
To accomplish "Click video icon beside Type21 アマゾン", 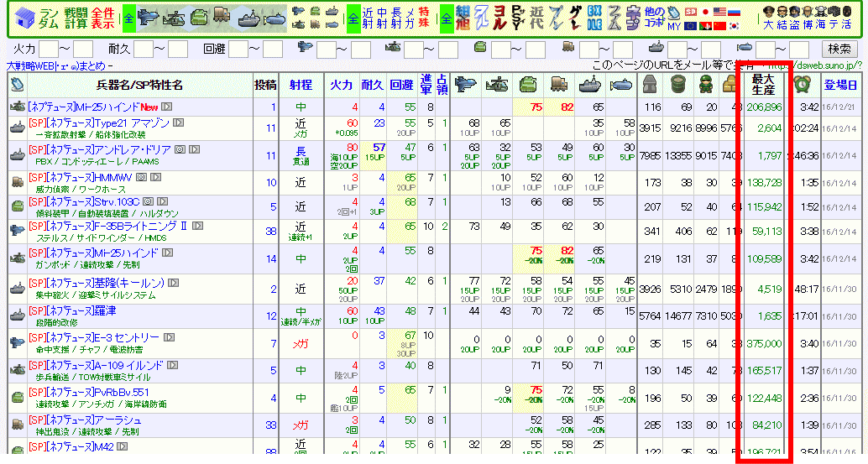I will coord(178,123).
